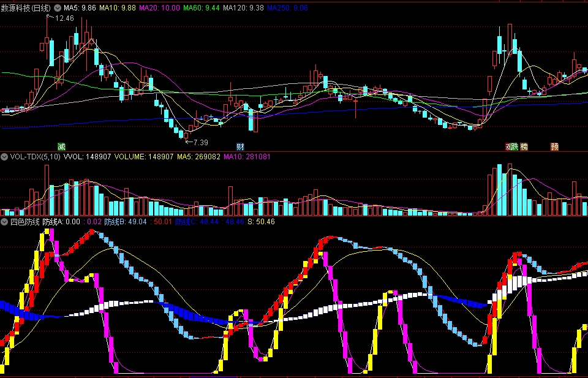Image resolution: width=588 pixels, height=378 pixels.
Task: Click the 防线A: 0.00 label
Action: [x=61, y=222]
